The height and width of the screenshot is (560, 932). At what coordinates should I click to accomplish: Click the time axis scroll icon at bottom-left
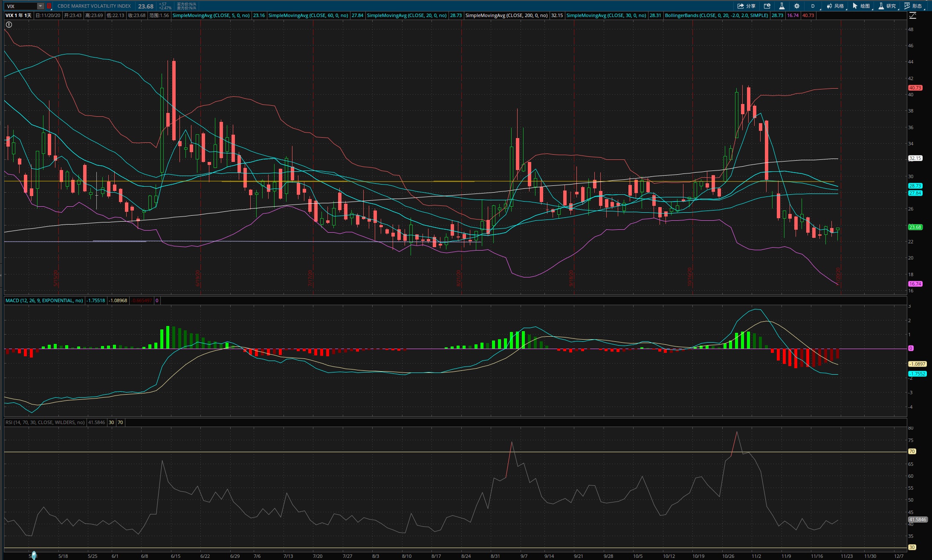coord(34,556)
